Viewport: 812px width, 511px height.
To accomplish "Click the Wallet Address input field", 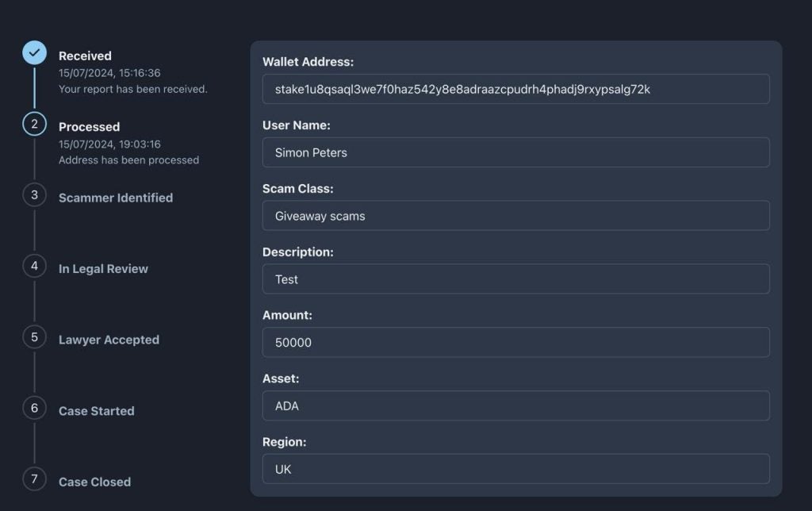I will coord(515,89).
